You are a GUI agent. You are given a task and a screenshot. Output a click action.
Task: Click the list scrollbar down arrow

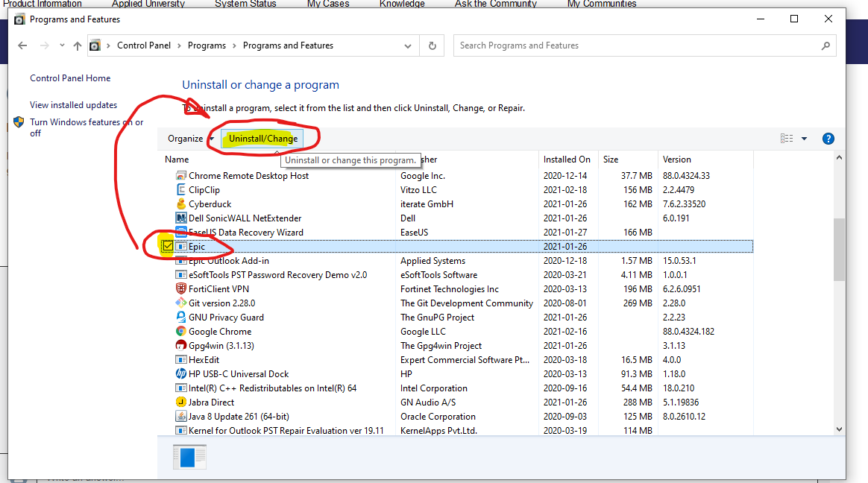839,429
